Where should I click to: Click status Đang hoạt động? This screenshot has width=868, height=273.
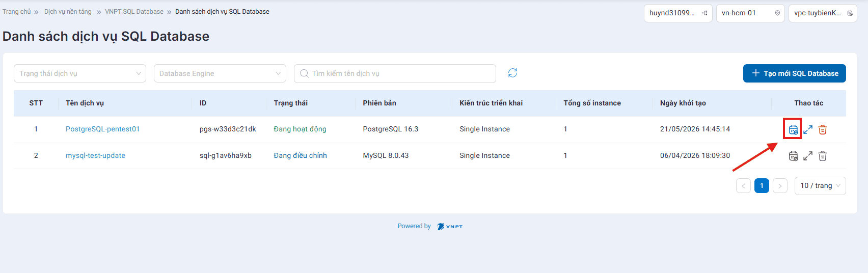[x=300, y=129]
